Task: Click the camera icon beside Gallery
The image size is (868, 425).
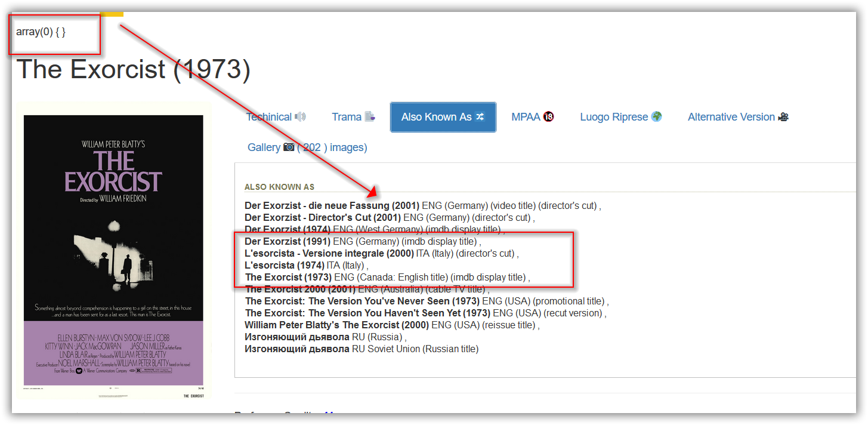Action: (x=289, y=147)
